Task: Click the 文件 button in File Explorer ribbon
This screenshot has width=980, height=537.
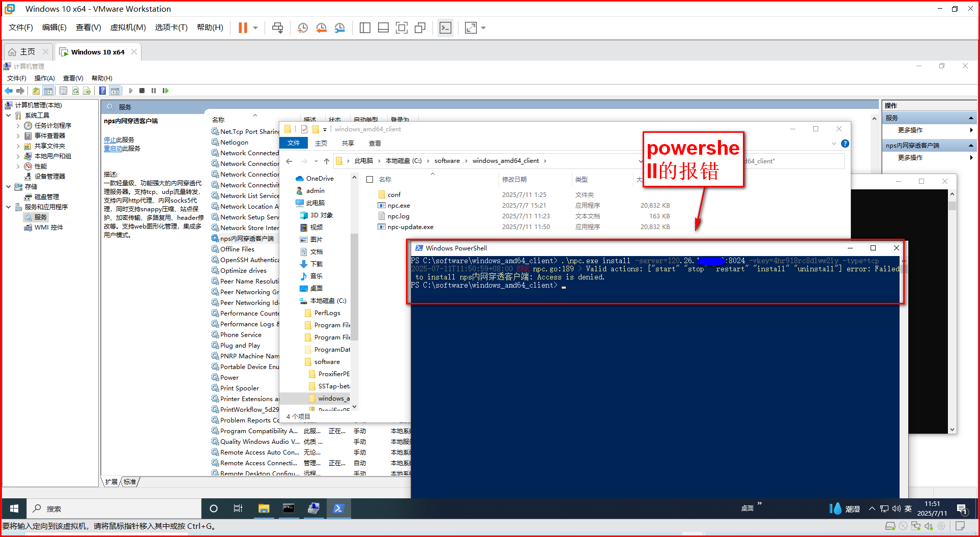Action: [x=294, y=143]
